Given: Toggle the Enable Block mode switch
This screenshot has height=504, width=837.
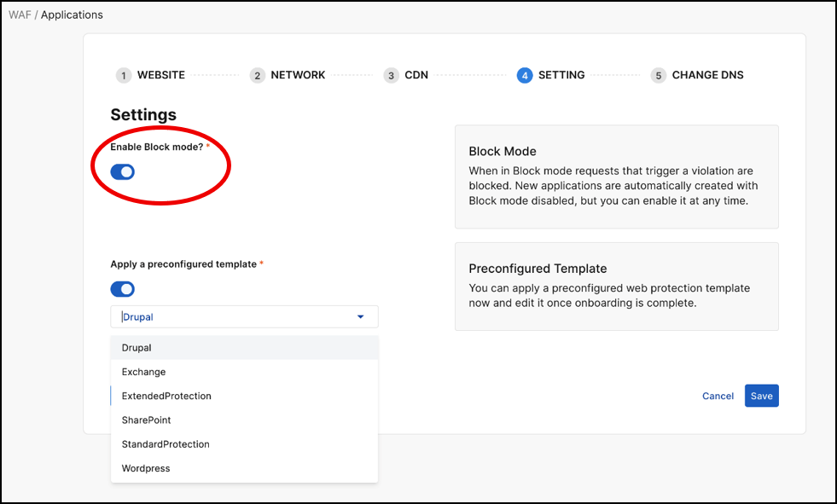Looking at the screenshot, I should coord(123,172).
